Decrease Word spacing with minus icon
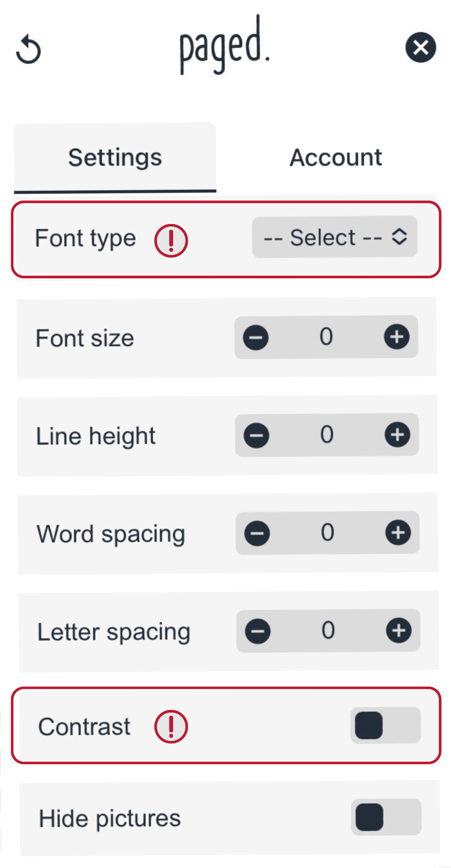Viewport: 451px width, 868px height. pos(257,534)
